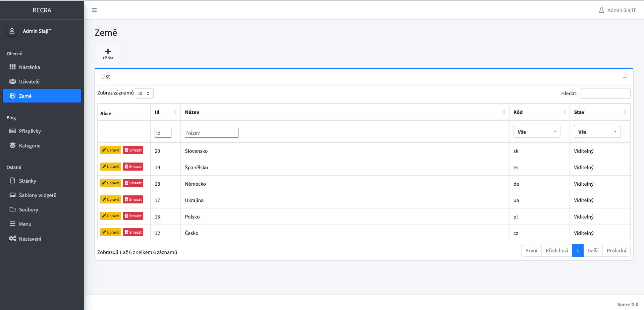This screenshot has width=644, height=310.
Task: Go to Uživatelé in the sidebar
Action: [x=29, y=81]
